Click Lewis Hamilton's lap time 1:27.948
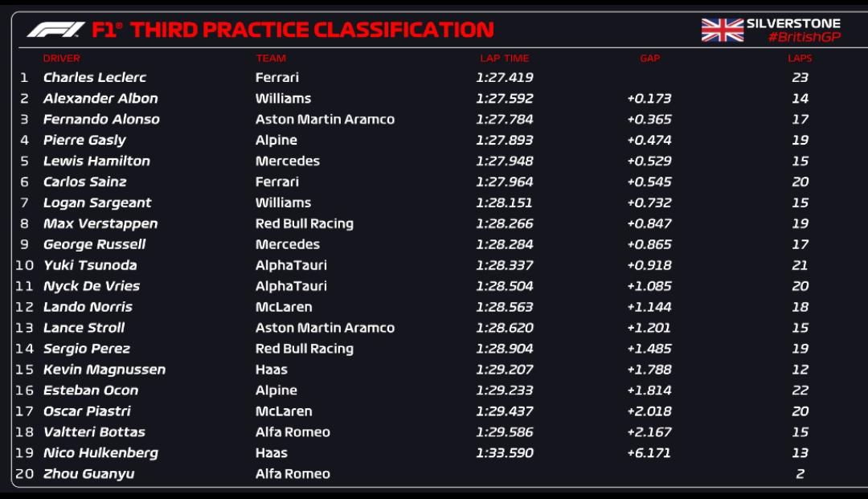The image size is (868, 499). [x=504, y=162]
